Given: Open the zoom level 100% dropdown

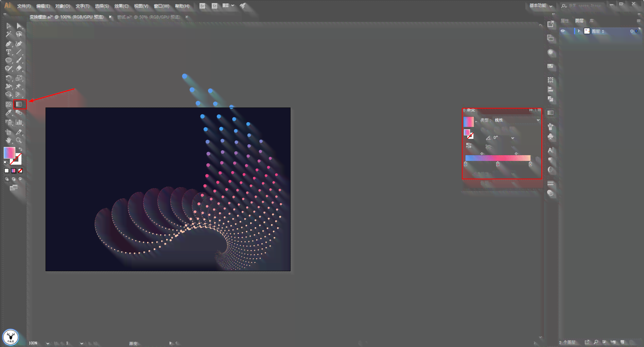Looking at the screenshot, I should click(x=48, y=343).
